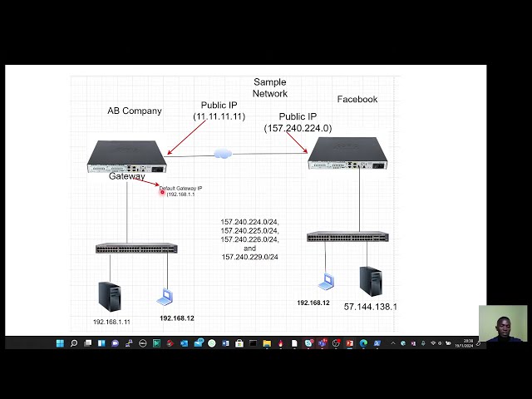Click the cloud shape between routers

click(x=223, y=153)
